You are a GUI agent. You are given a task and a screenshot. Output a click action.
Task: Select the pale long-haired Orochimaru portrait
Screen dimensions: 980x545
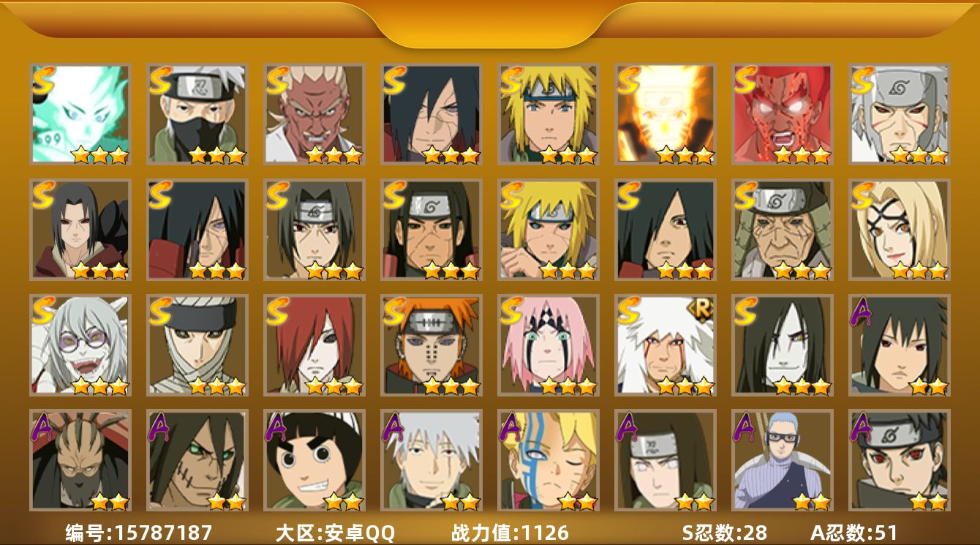tap(782, 345)
